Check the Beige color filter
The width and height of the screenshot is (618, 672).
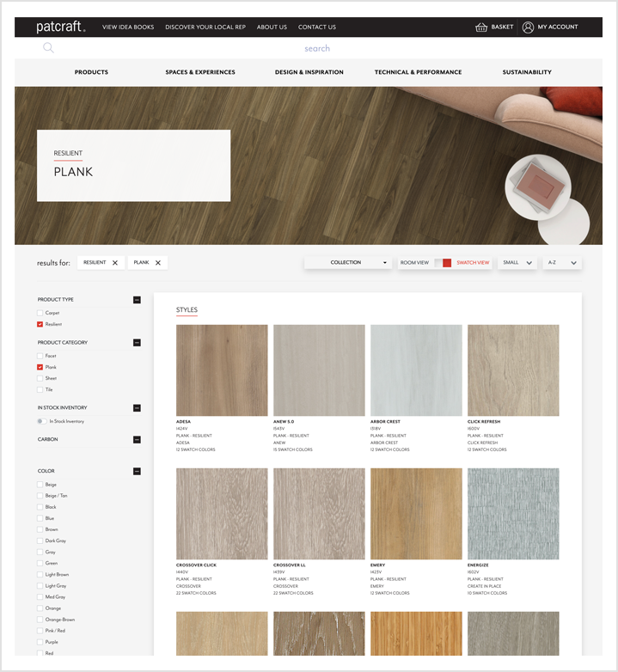pyautogui.click(x=40, y=485)
